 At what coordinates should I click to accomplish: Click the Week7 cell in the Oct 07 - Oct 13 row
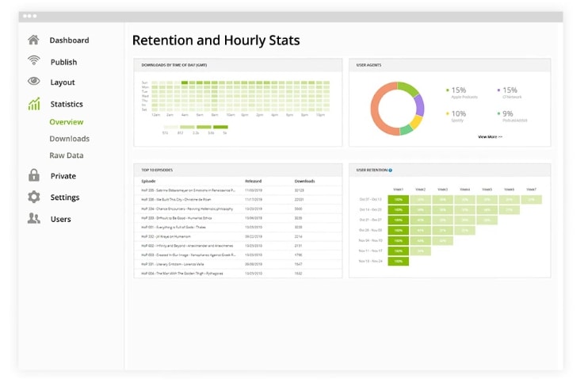tap(532, 199)
